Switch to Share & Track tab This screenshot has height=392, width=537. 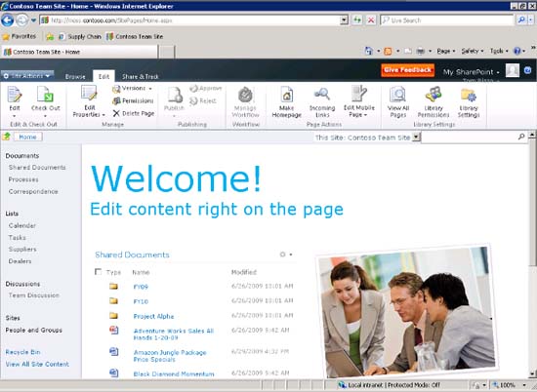[140, 77]
